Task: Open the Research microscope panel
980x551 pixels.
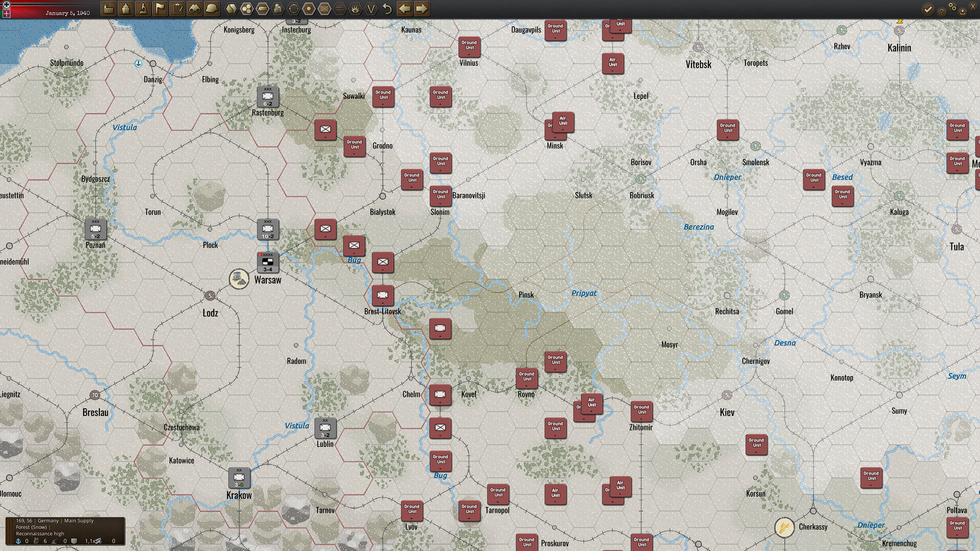Action: pyautogui.click(x=143, y=9)
